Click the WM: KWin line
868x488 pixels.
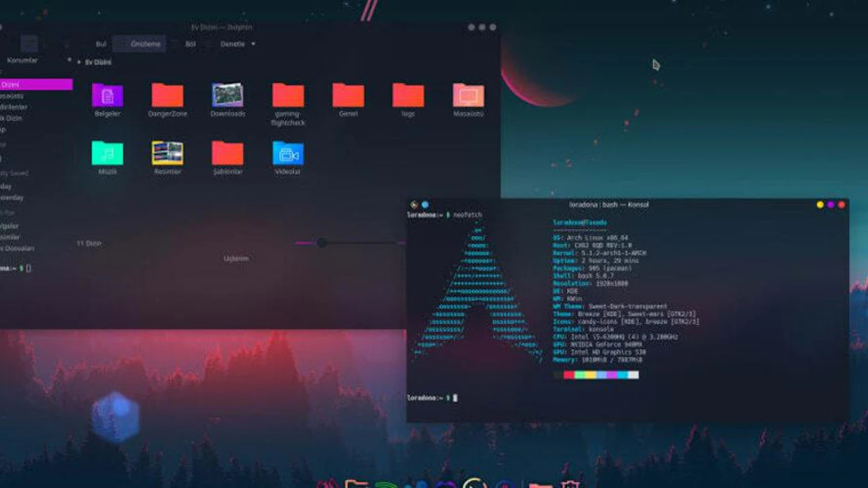coord(568,299)
